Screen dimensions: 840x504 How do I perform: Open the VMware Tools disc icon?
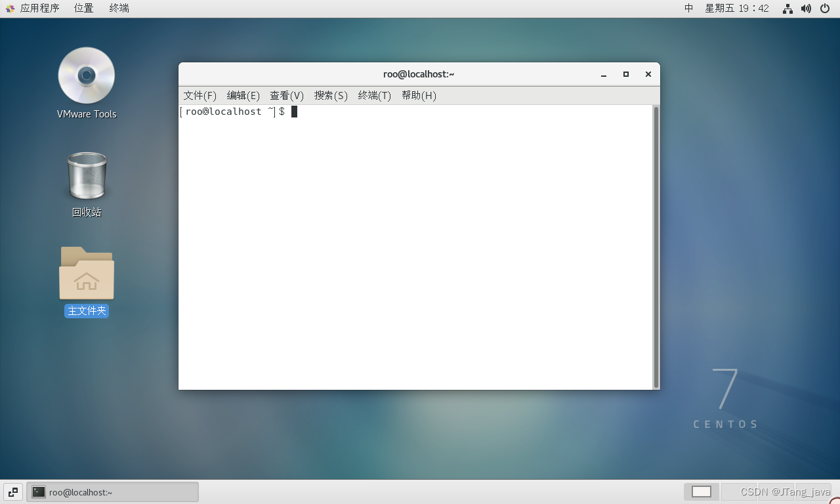click(x=87, y=75)
